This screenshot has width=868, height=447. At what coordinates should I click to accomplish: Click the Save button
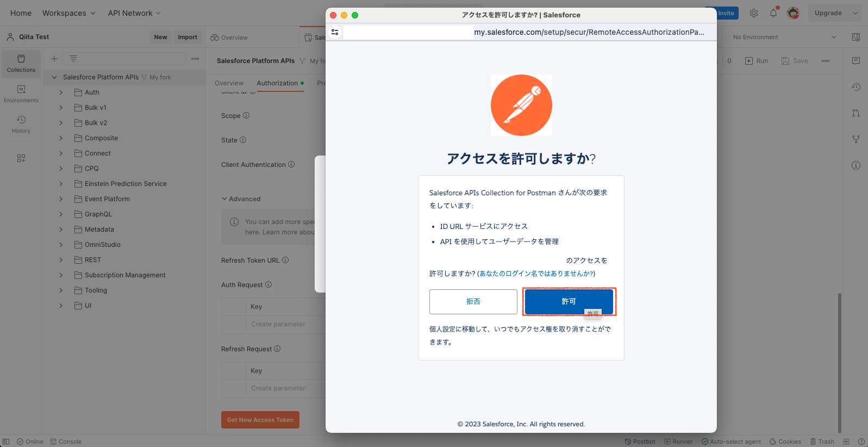[795, 61]
